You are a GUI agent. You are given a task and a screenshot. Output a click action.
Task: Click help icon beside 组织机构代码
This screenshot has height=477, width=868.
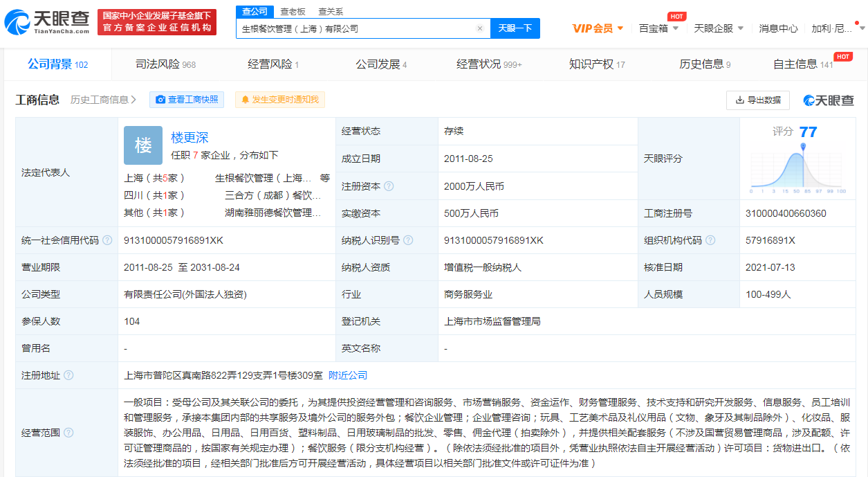710,240
